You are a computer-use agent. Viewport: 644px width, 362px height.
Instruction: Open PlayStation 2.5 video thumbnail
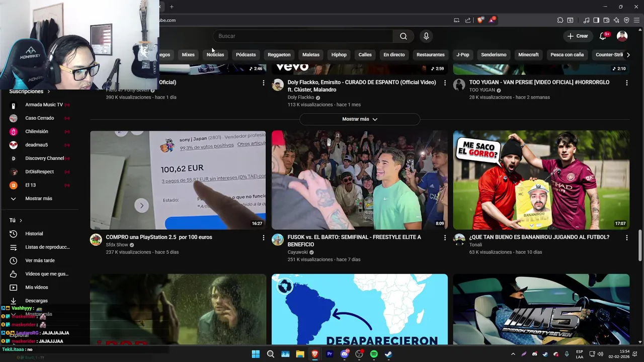(178, 180)
